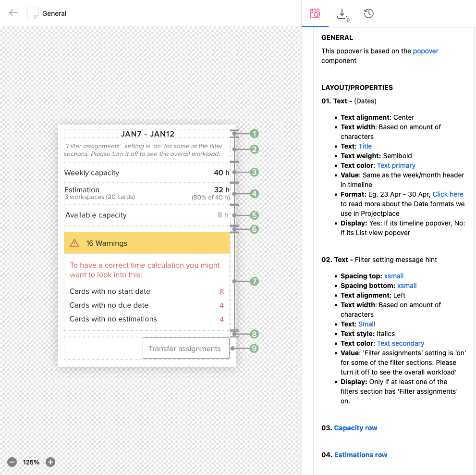Image resolution: width=476 pixels, height=475 pixels.
Task: Open the version history clock icon
Action: pyautogui.click(x=369, y=13)
